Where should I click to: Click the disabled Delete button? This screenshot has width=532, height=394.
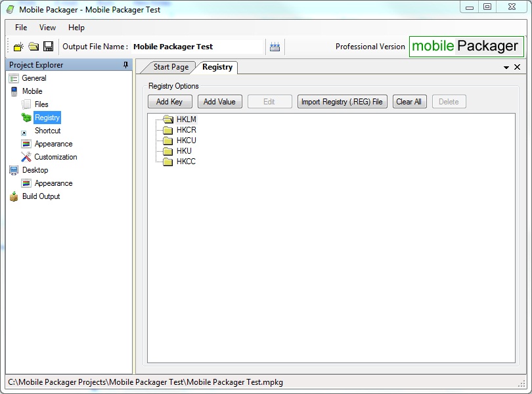pos(449,102)
